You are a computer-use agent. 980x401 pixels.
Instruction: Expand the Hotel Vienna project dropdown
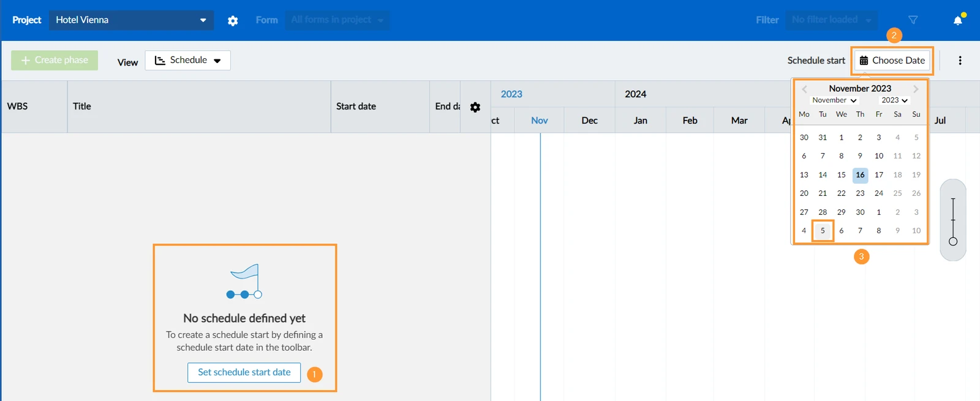click(131, 20)
